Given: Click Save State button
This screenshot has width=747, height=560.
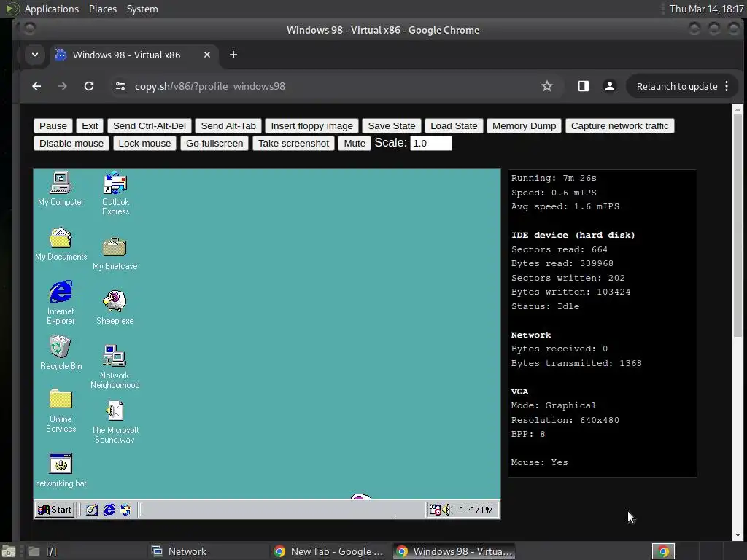Looking at the screenshot, I should pos(392,125).
